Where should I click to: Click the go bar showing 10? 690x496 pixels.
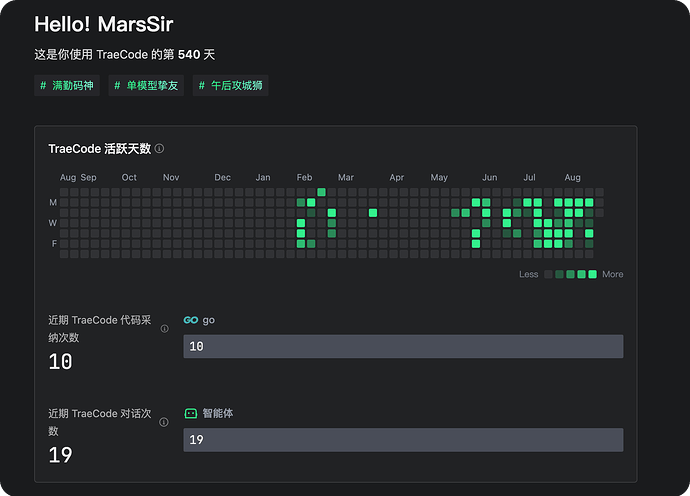403,346
